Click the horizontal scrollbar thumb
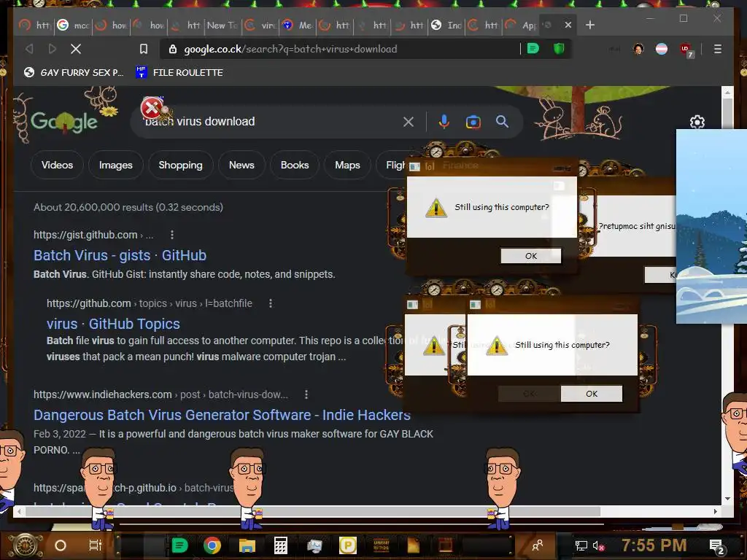This screenshot has height=560, width=747. click(x=312, y=511)
